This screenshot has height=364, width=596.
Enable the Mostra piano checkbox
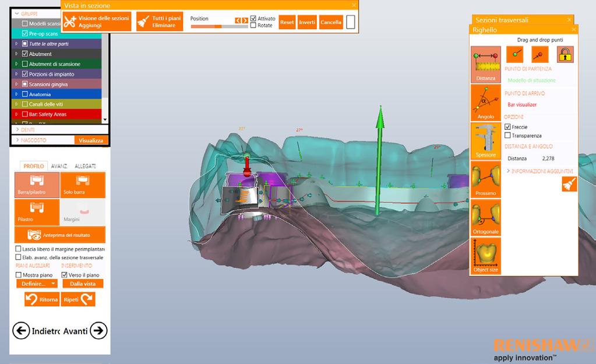(x=18, y=275)
